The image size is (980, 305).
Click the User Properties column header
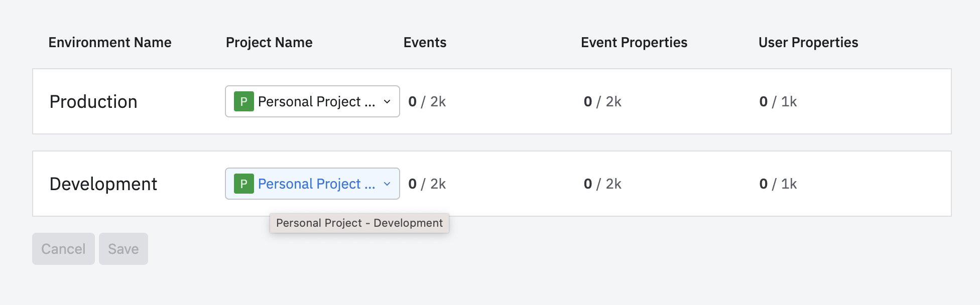808,43
